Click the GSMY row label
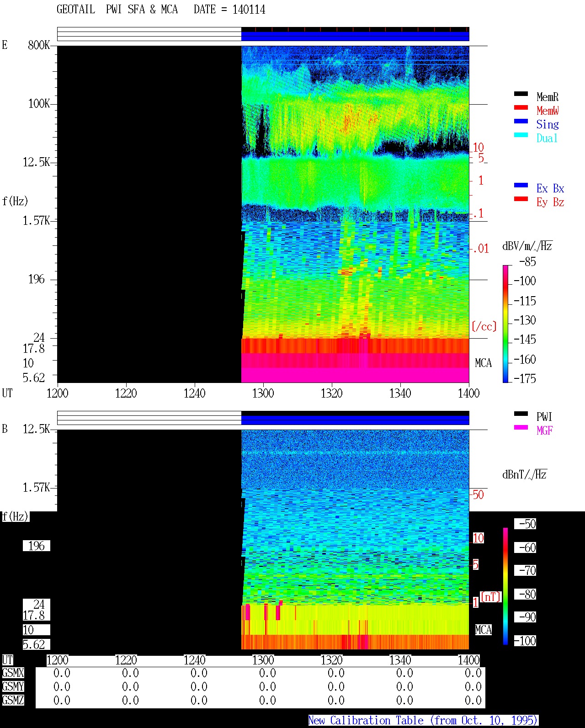This screenshot has height=728, width=585. (x=13, y=686)
